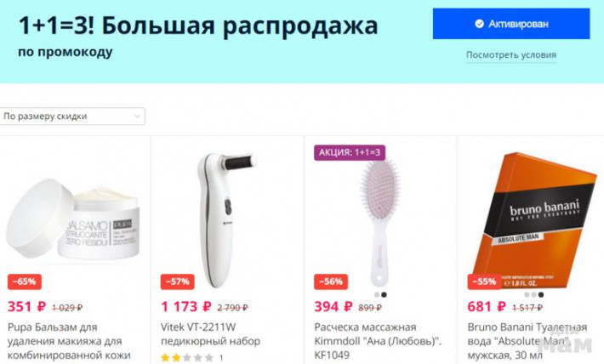Click the -55% discount badge
Image resolution: width=604 pixels, height=364 pixels.
click(x=484, y=282)
